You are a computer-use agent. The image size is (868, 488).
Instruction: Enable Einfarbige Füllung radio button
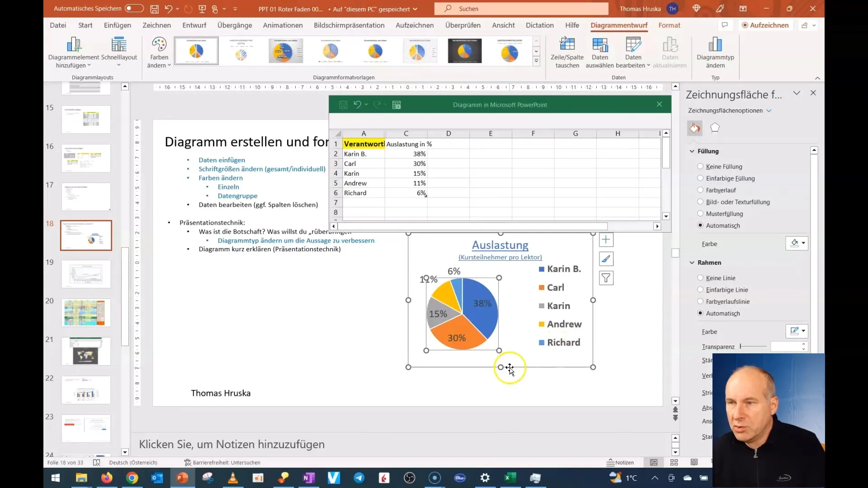pyautogui.click(x=700, y=178)
